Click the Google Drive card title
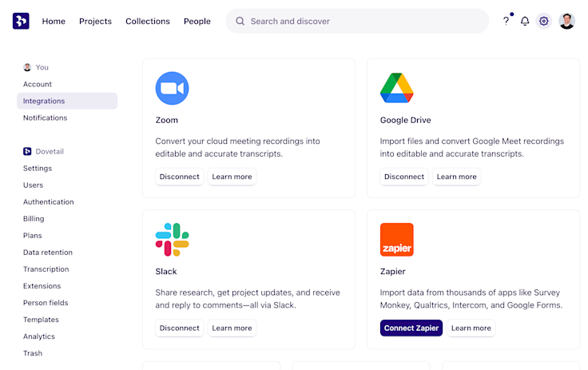Image resolution: width=588 pixels, height=370 pixels. click(405, 120)
